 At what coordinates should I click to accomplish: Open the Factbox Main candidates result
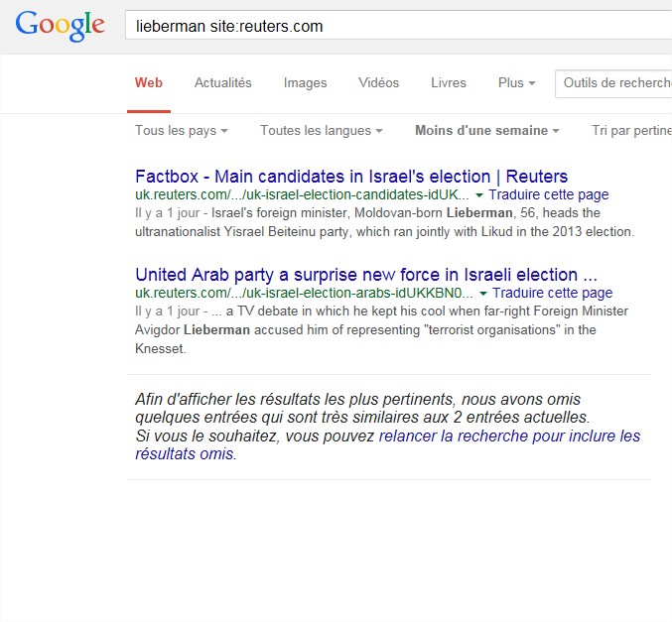point(351,177)
